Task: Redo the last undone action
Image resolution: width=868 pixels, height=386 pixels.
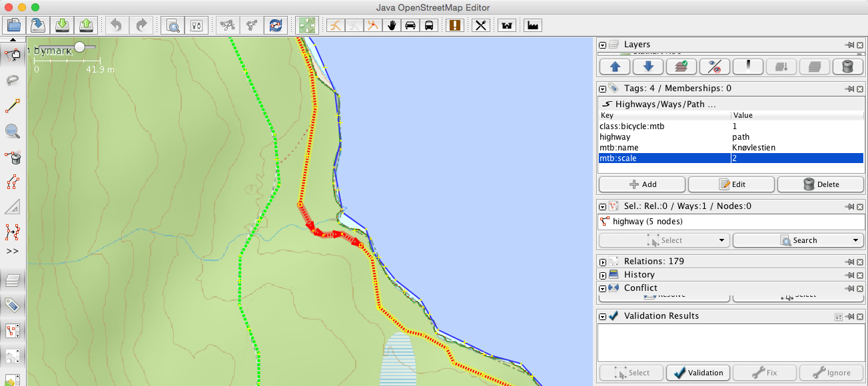Action: click(x=141, y=25)
